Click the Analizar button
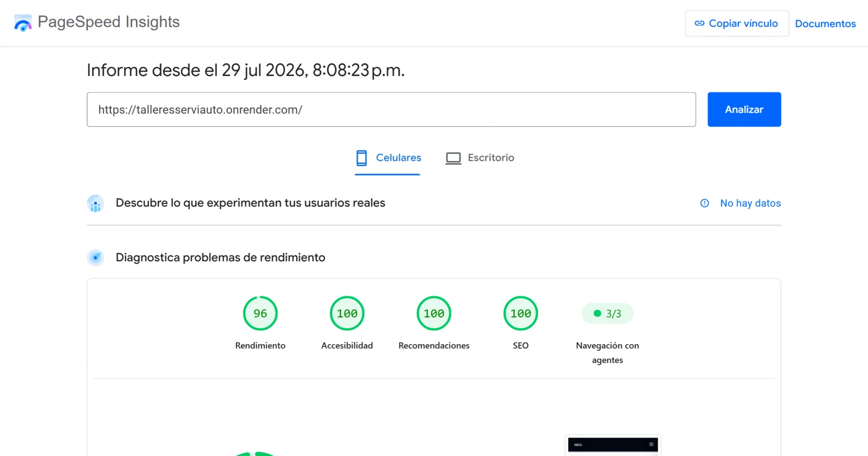Image resolution: width=868 pixels, height=456 pixels. coord(744,110)
